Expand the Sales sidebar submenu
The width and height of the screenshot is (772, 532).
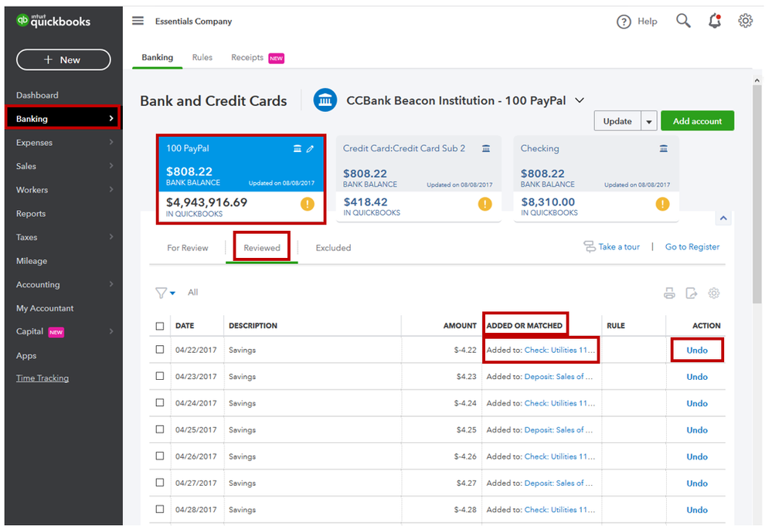111,166
